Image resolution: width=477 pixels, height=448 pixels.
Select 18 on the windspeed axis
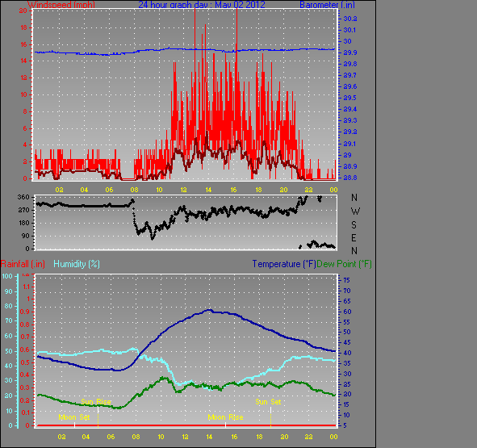[x=23, y=27]
